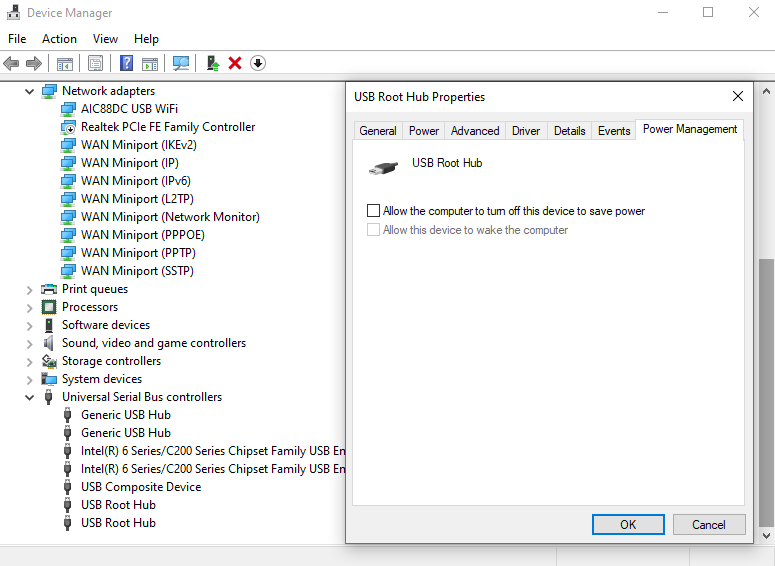Click the Show/Hide Action Pane toolbar icon
This screenshot has width=775, height=566.
pos(150,63)
